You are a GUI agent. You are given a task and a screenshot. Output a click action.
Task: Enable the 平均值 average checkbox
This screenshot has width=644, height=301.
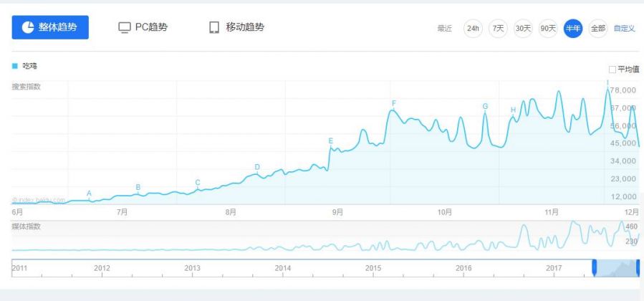coord(612,70)
